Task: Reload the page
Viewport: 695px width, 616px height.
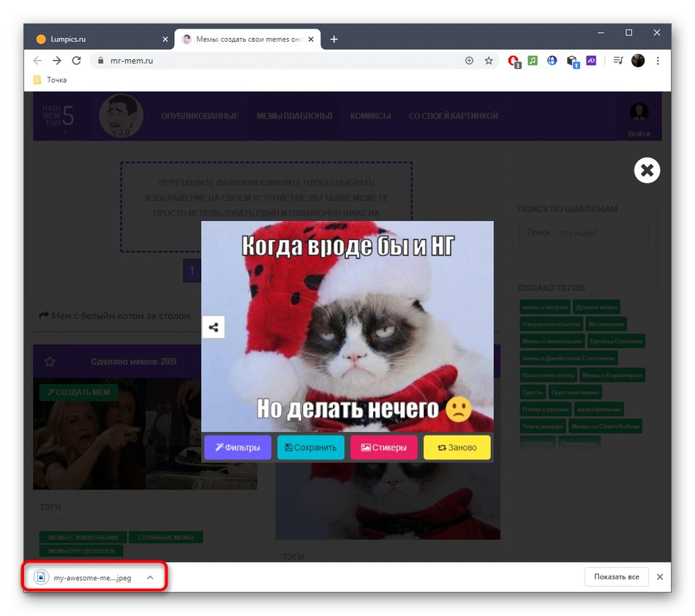Action: pos(76,61)
